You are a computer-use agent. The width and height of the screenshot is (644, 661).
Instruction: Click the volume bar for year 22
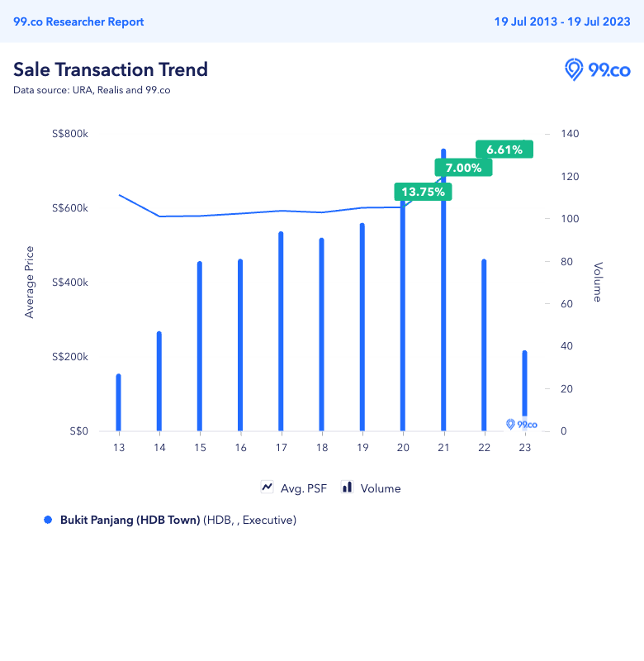484,345
